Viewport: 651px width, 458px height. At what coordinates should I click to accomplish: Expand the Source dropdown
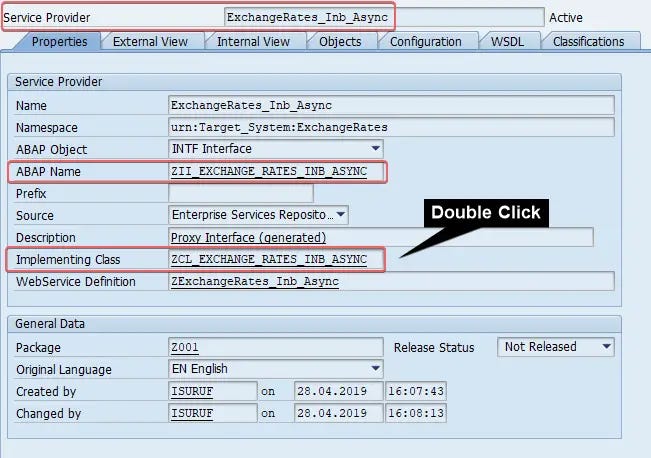341,215
